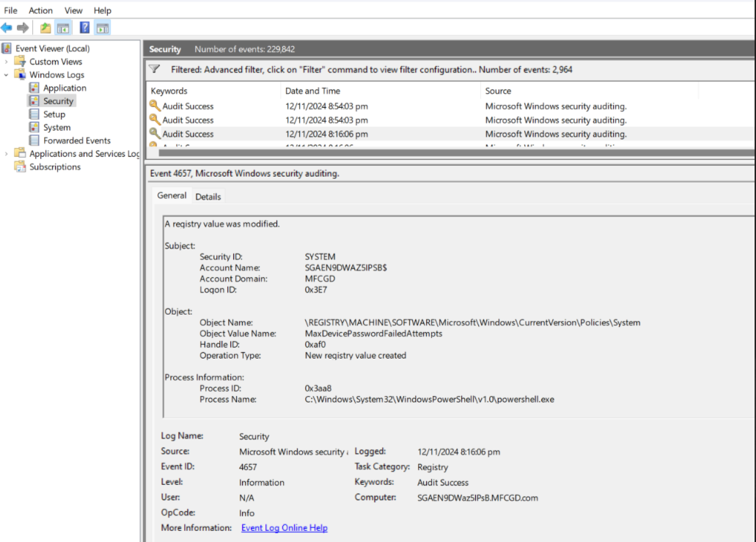This screenshot has height=542, width=756.
Task: Click the Up One Level folder icon
Action: point(45,28)
